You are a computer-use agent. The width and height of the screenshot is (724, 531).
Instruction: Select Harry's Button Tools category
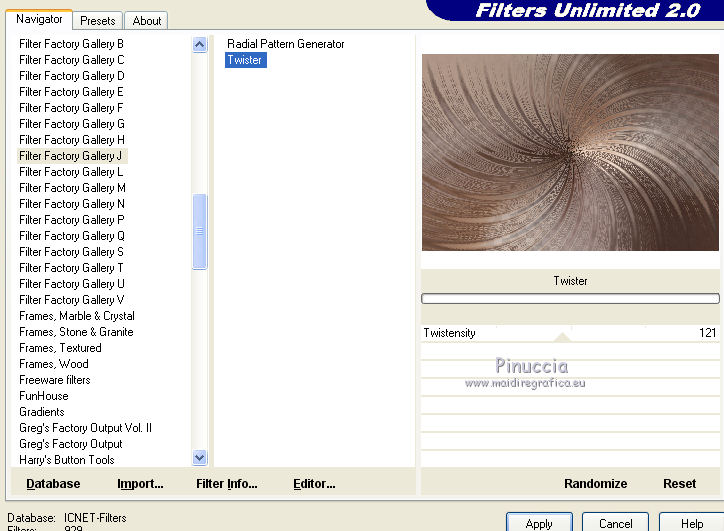[66, 460]
